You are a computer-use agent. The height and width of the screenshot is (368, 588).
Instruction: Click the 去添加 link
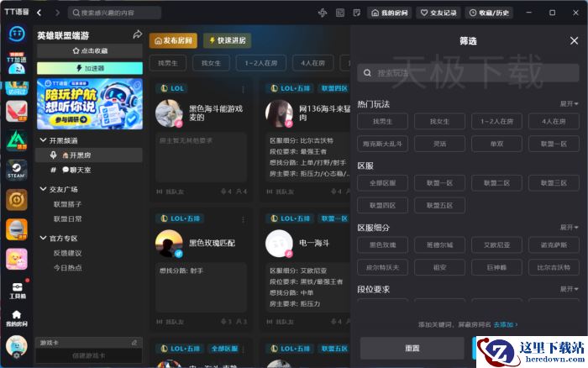(x=505, y=324)
